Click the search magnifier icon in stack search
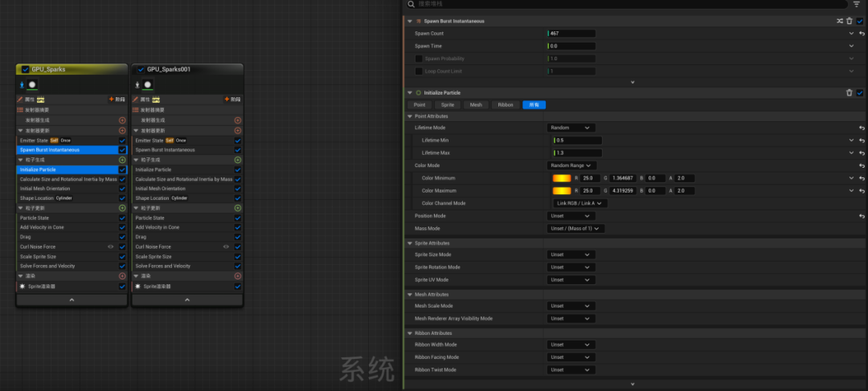 [x=411, y=4]
